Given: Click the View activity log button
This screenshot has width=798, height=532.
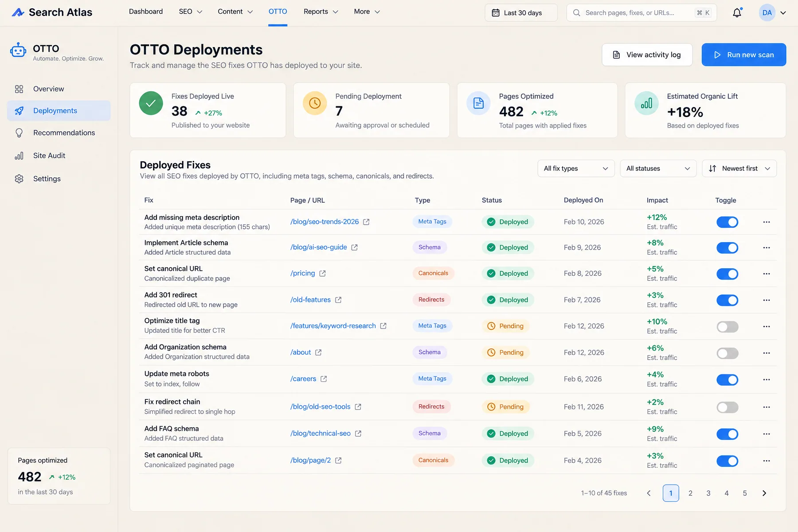Looking at the screenshot, I should coord(647,55).
